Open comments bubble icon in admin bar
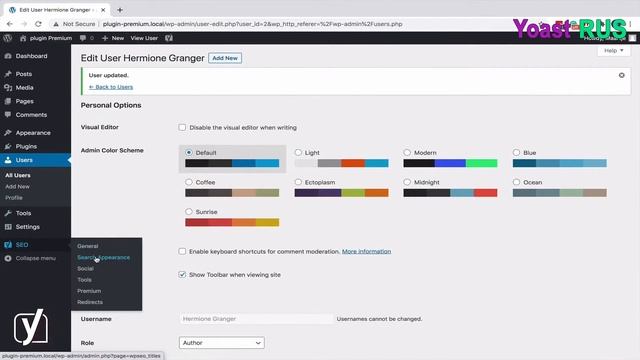Viewport: 640px width, 360px height. point(83,38)
